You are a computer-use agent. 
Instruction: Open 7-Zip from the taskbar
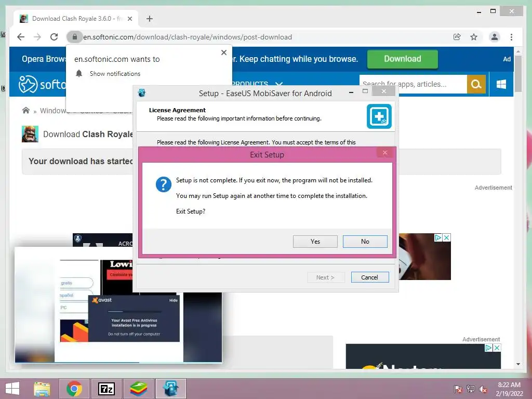(106, 389)
